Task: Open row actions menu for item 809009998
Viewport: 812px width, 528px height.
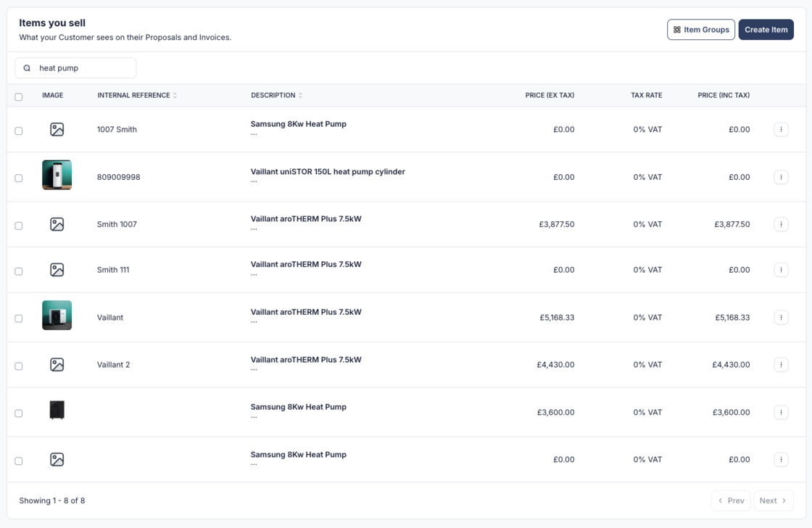Action: (x=781, y=177)
